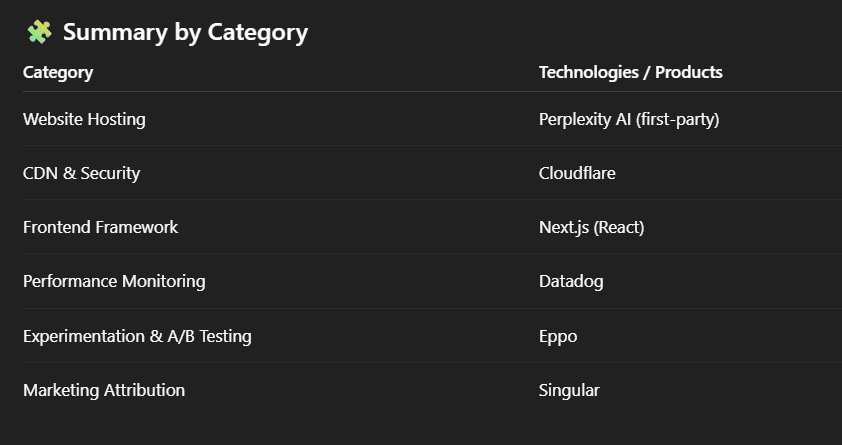Click the 'Singular' technology entry
This screenshot has width=842, height=445.
(x=569, y=390)
